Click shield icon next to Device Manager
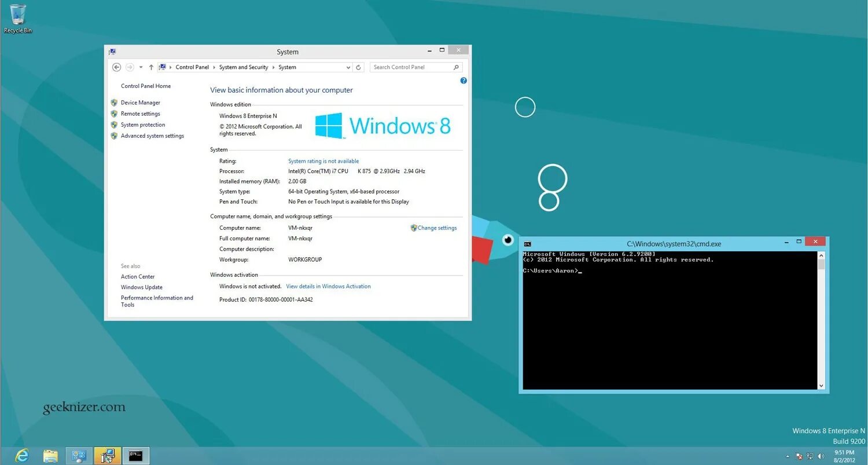 pyautogui.click(x=114, y=102)
